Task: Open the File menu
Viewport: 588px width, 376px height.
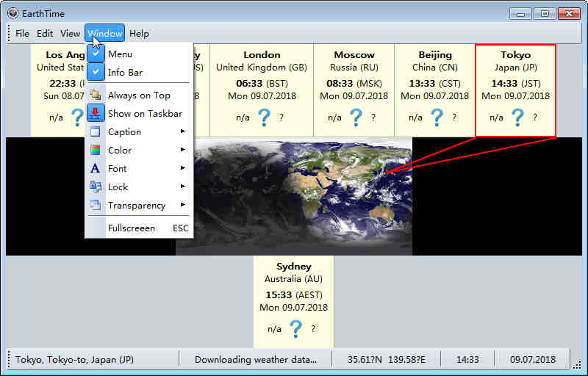Action: coord(22,34)
